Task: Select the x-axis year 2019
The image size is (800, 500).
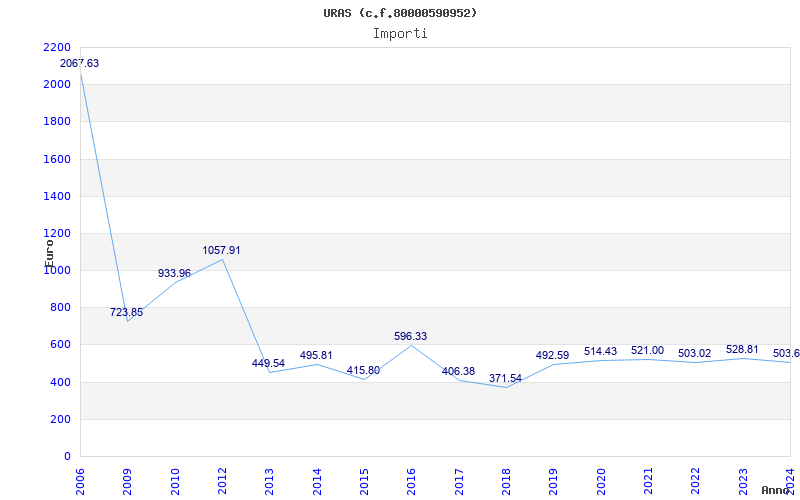Action: click(x=554, y=482)
